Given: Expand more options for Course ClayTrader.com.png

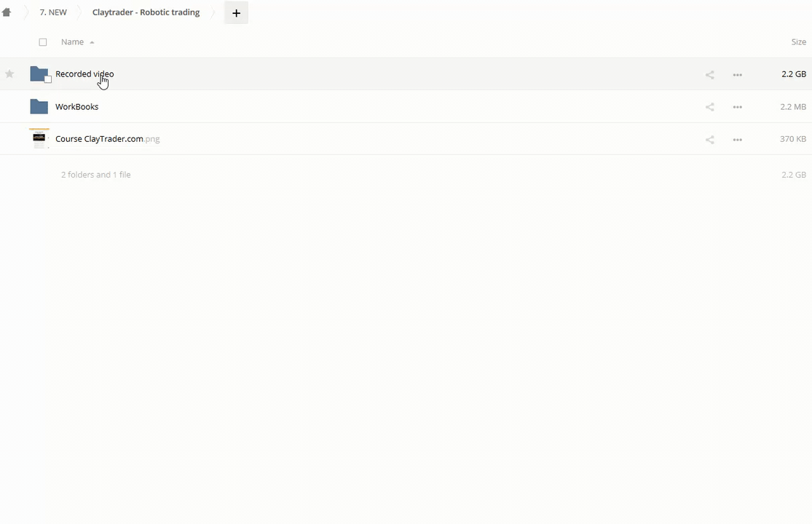Looking at the screenshot, I should 737,140.
